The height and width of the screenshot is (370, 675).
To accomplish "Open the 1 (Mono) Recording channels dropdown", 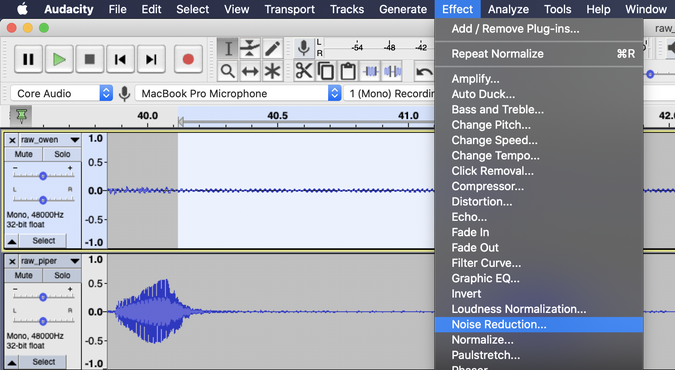I will pos(389,93).
